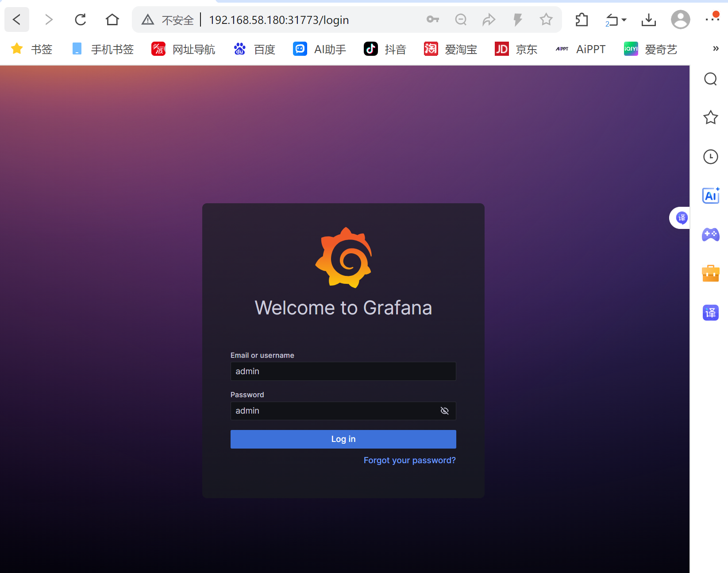
Task: Click the share arrow in address bar
Action: pyautogui.click(x=489, y=19)
